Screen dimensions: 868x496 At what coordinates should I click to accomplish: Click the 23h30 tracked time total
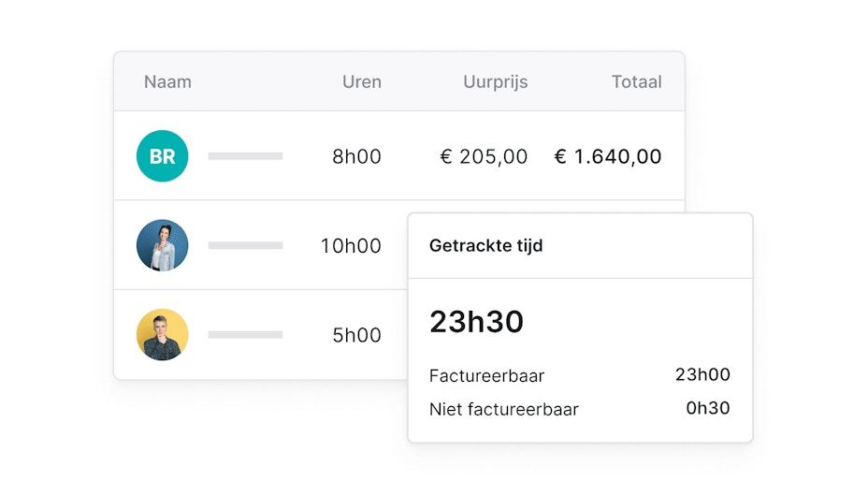[476, 322]
